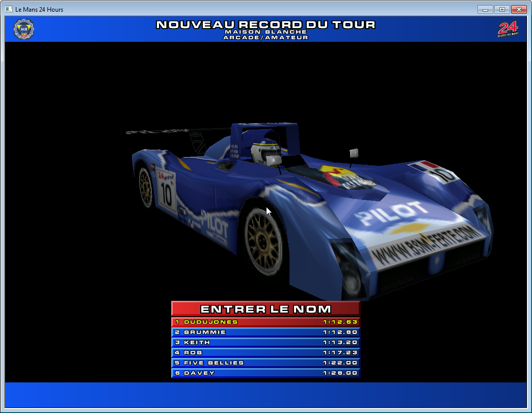Click the ARCADE/AMATEUR mode label
This screenshot has height=413, width=532.
[265, 37]
